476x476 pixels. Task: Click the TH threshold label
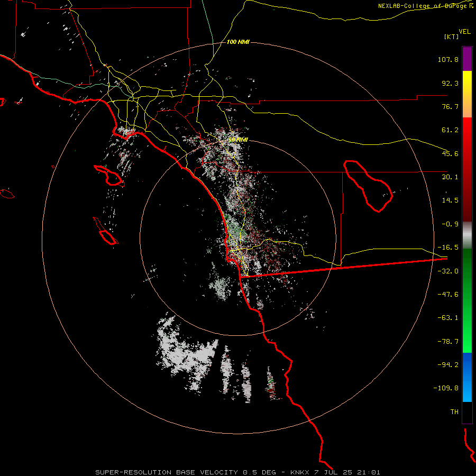454,411
